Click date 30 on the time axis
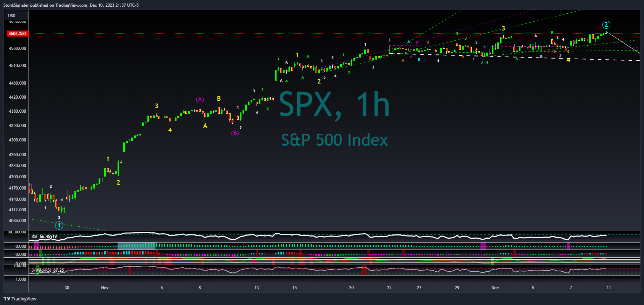Screen dimensions: 644x305 tap(67, 288)
